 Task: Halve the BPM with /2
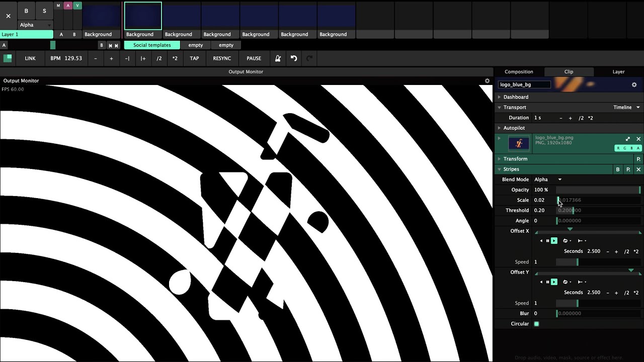click(x=159, y=58)
